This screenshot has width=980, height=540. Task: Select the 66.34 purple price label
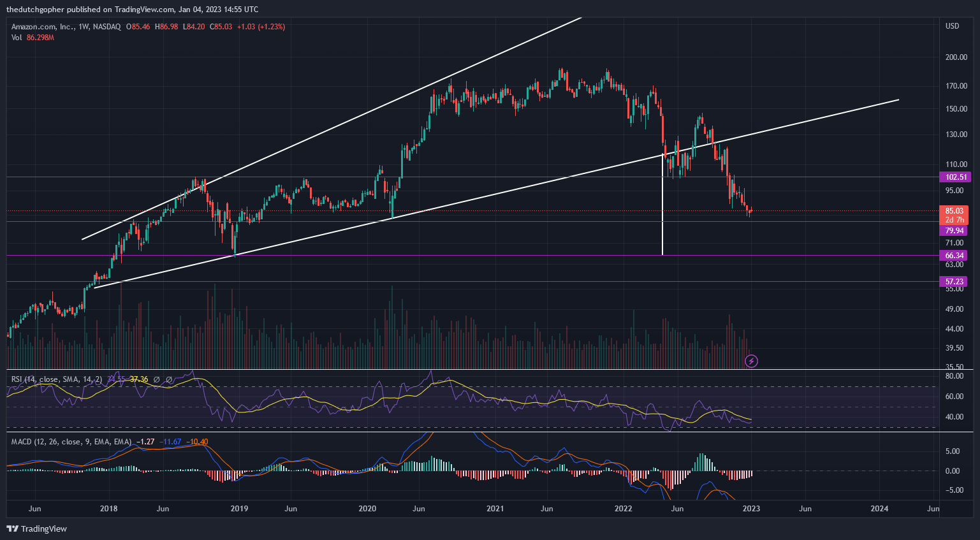954,256
